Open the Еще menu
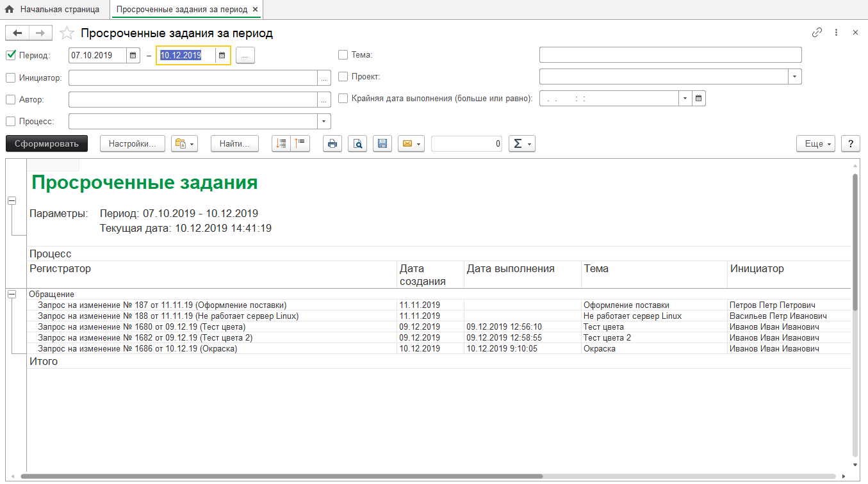This screenshot has width=868, height=484. [815, 144]
